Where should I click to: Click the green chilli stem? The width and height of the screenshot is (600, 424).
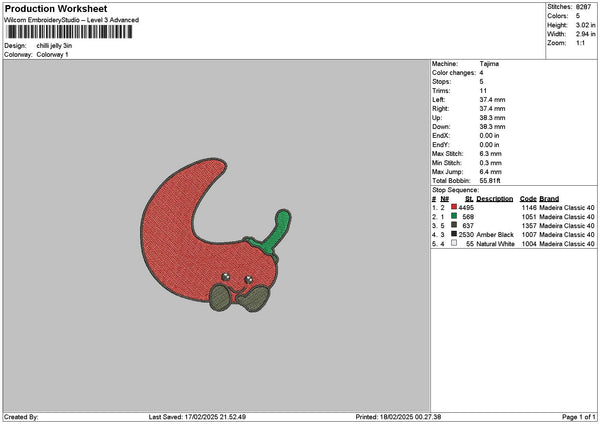point(278,229)
